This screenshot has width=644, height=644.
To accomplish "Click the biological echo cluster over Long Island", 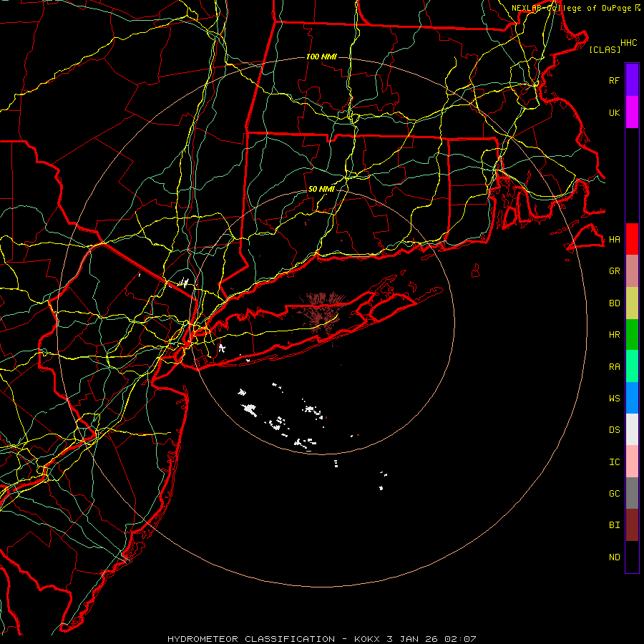I will coord(323,314).
